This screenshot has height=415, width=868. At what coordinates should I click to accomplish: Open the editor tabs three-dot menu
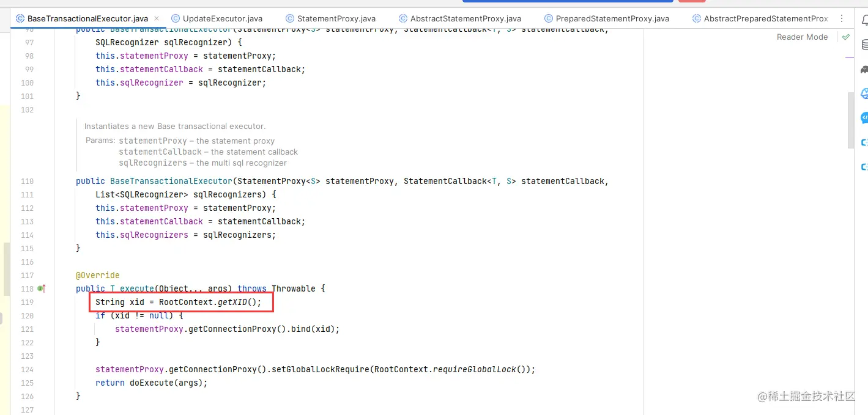842,19
